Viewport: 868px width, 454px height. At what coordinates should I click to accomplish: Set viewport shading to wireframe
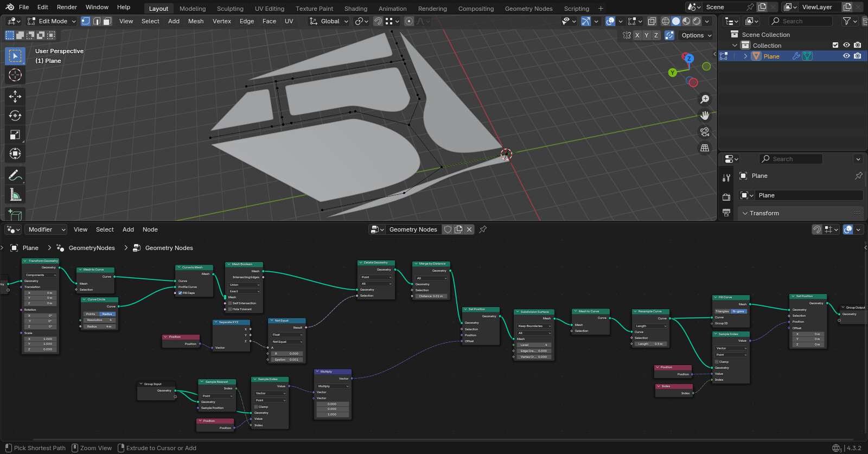(666, 21)
